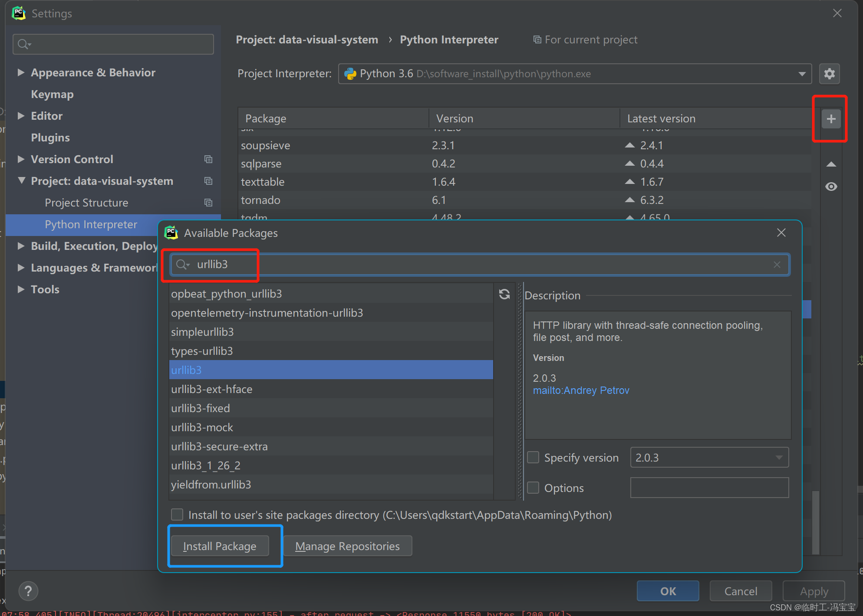863x616 pixels.
Task: Click the Available Packages close icon
Action: click(781, 233)
